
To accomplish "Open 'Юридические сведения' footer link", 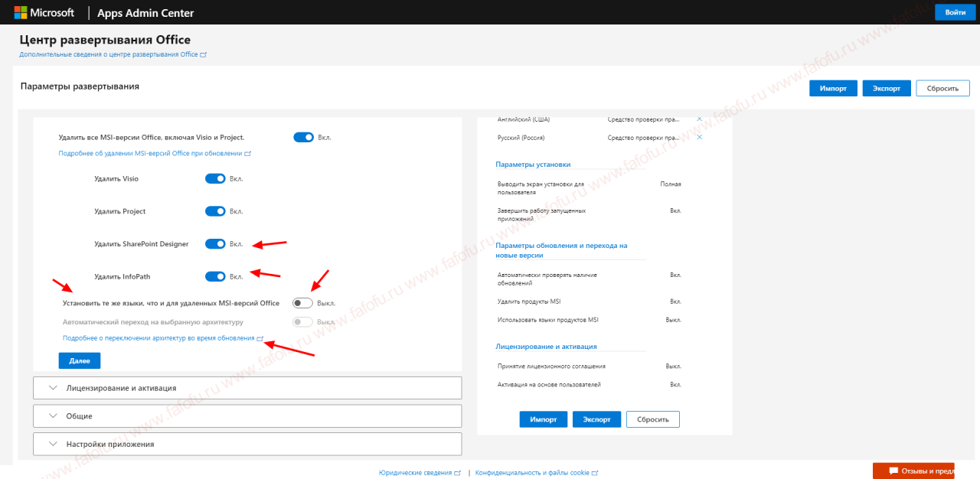I will click(x=420, y=473).
